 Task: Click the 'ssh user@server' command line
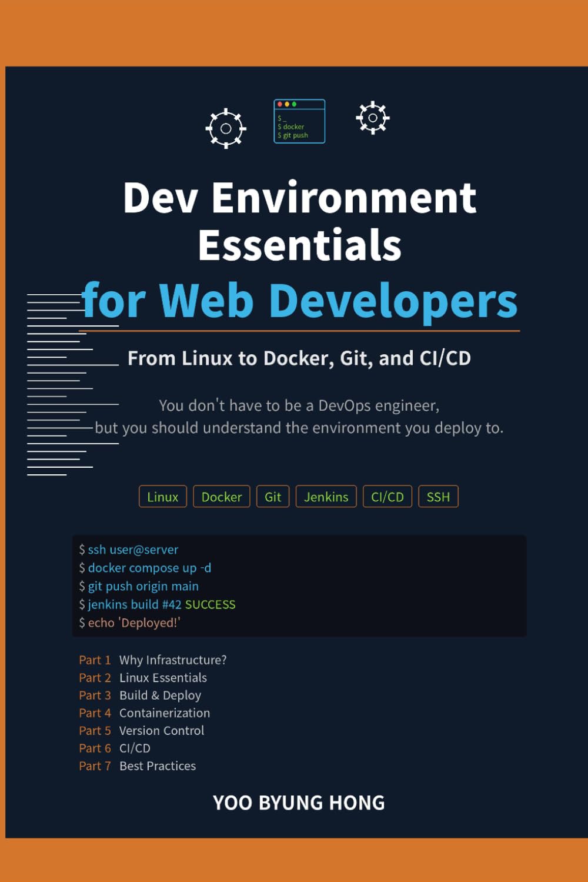(x=129, y=550)
